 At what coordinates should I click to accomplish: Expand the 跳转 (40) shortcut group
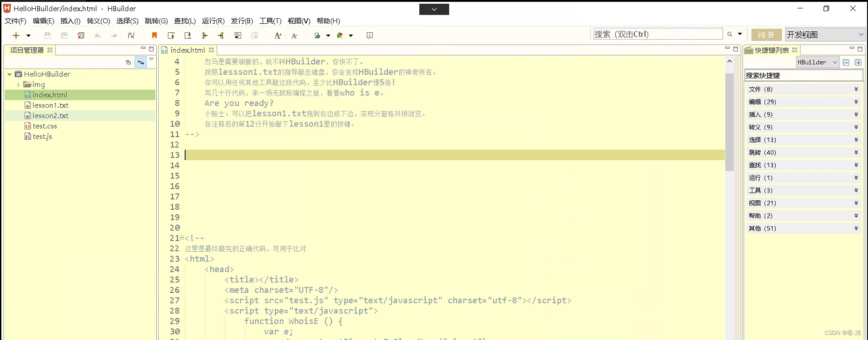(803, 153)
